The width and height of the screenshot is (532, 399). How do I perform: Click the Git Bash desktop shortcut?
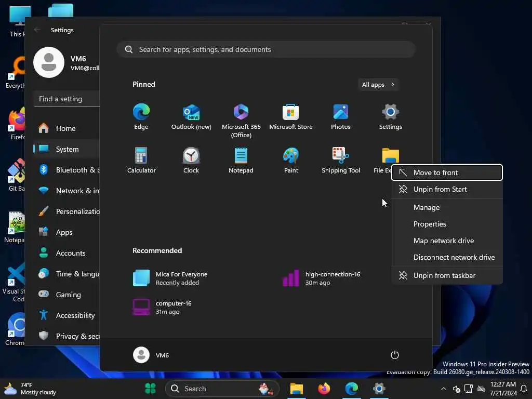(16, 175)
